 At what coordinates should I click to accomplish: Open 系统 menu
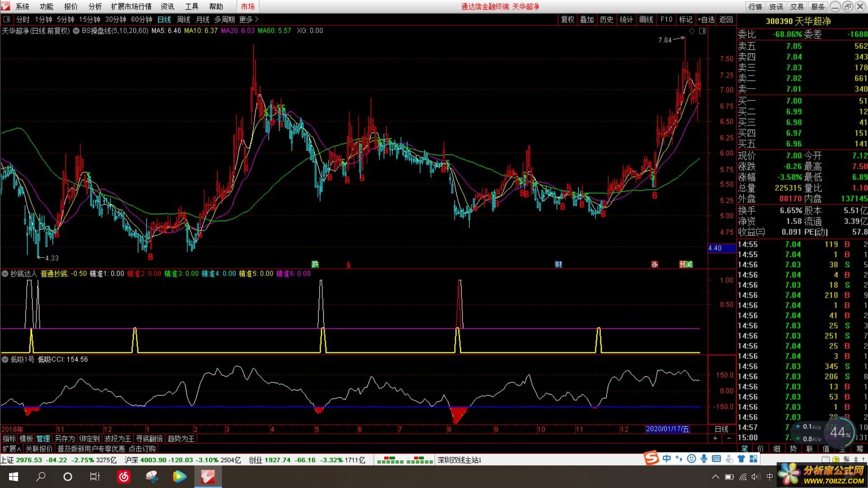point(22,6)
